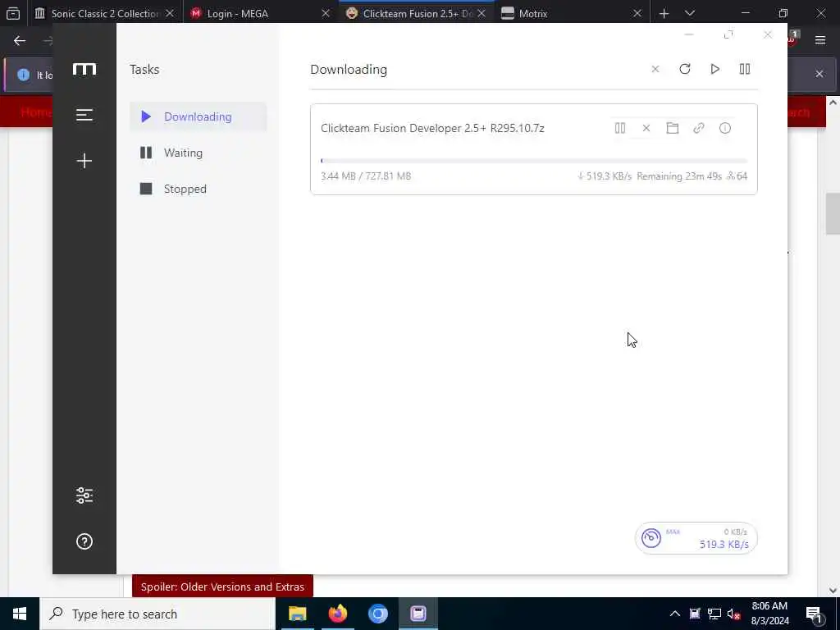Delete selected tasks with header X icon
This screenshot has height=630, width=840.
point(655,69)
